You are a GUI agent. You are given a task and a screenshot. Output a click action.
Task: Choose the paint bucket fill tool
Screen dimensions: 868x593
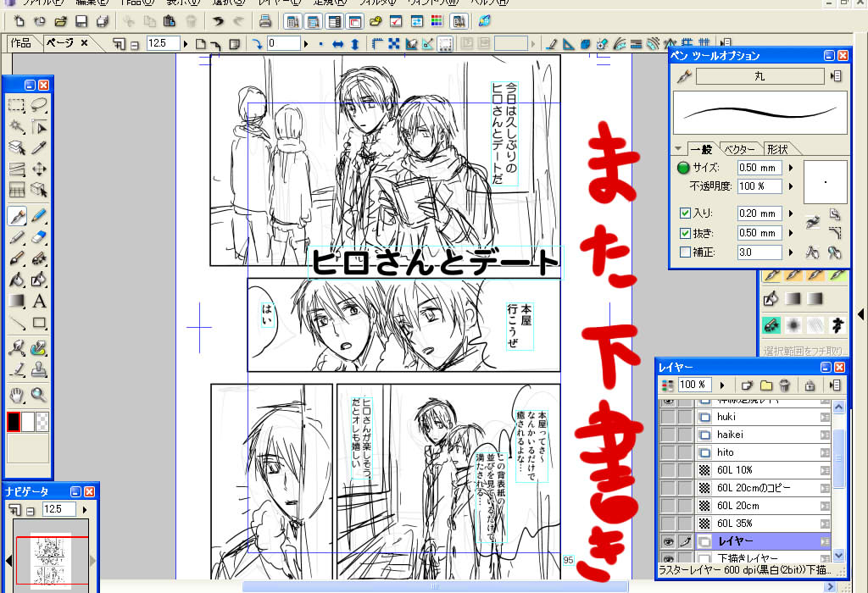(17, 280)
